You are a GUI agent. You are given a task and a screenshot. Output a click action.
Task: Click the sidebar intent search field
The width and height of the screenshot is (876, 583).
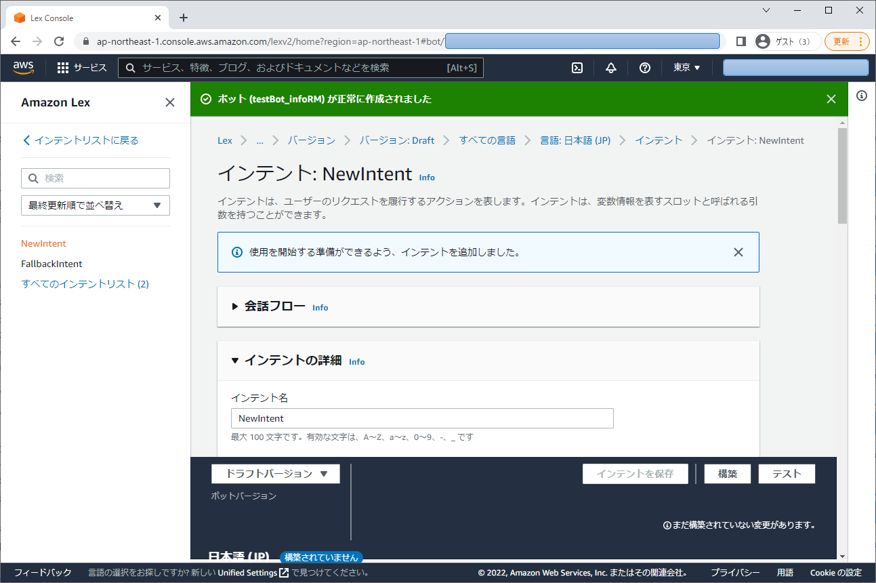(96, 178)
